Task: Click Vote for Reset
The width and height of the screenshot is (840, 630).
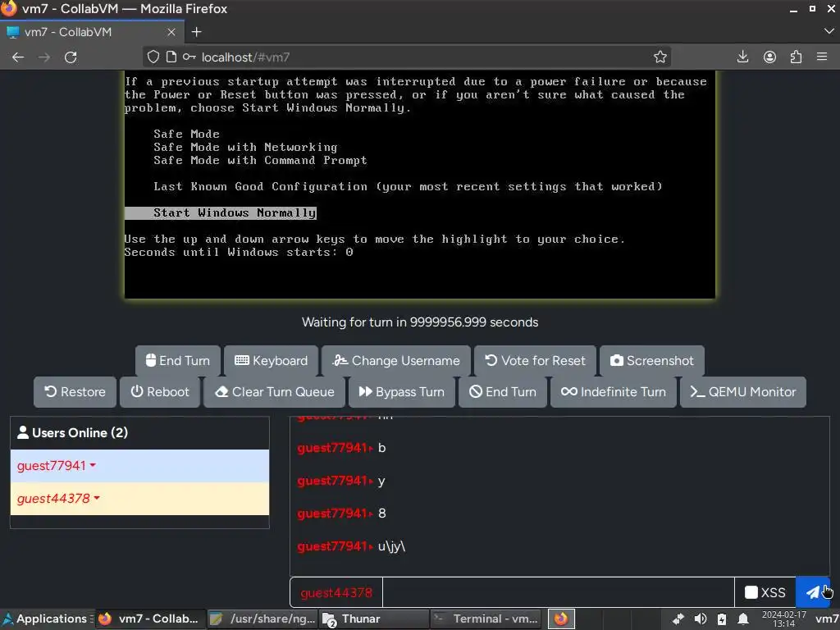Action: point(535,361)
